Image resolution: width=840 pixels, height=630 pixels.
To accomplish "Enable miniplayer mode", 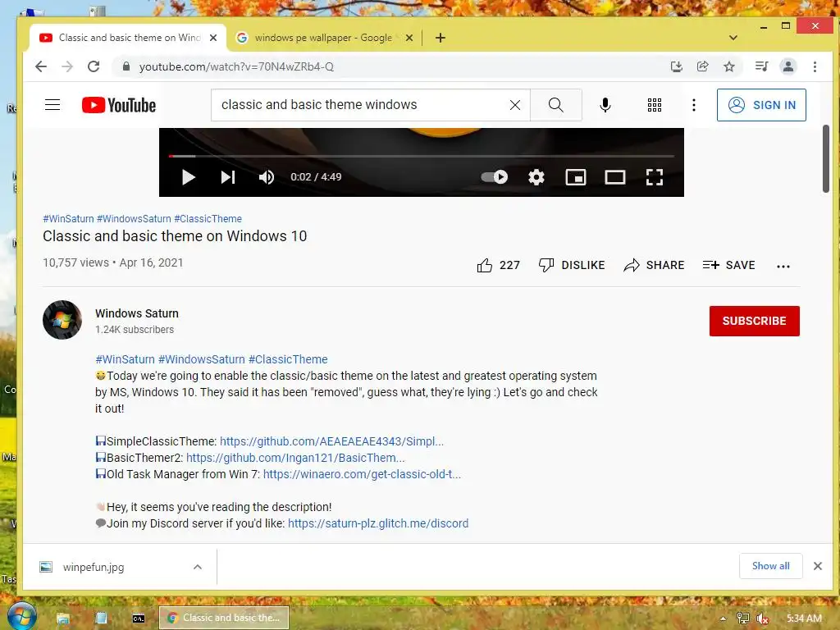I will tap(576, 177).
